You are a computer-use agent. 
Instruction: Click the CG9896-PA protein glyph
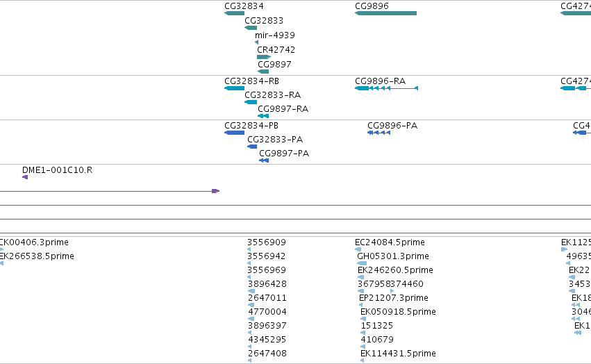point(378,133)
